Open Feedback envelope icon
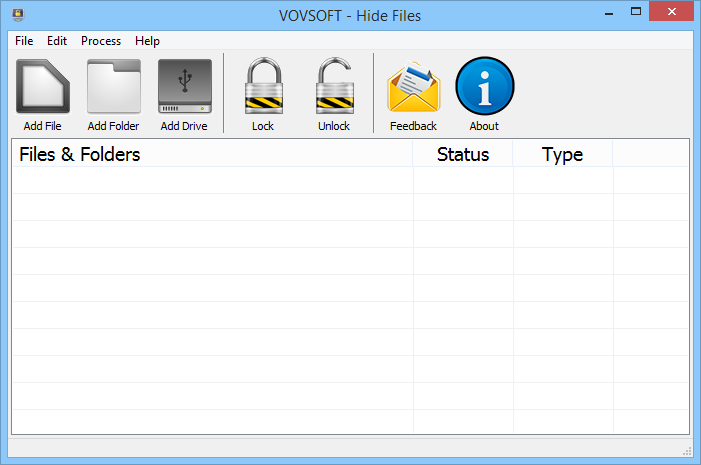Screen dimensions: 701x465 [x=414, y=86]
